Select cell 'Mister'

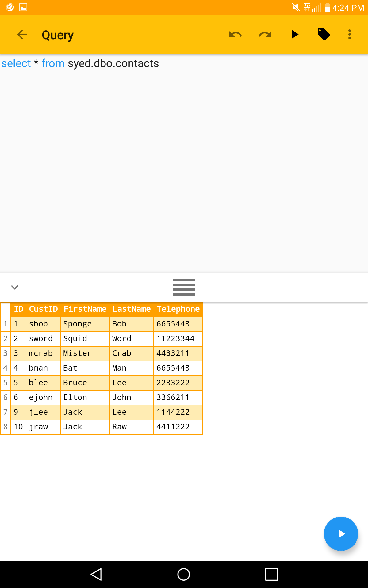[x=85, y=353]
